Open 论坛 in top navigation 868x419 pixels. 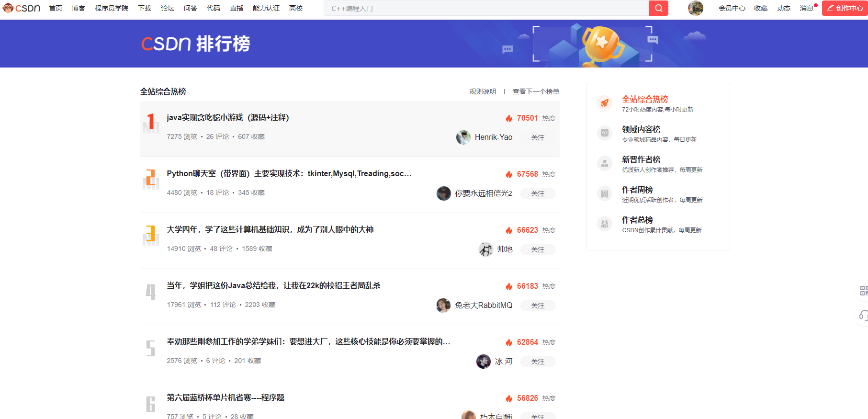[168, 8]
